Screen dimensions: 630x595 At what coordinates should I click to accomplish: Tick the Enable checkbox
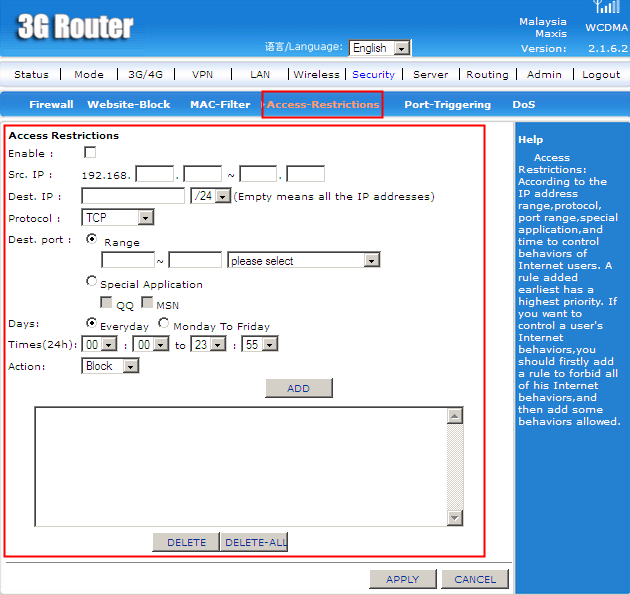[90, 153]
